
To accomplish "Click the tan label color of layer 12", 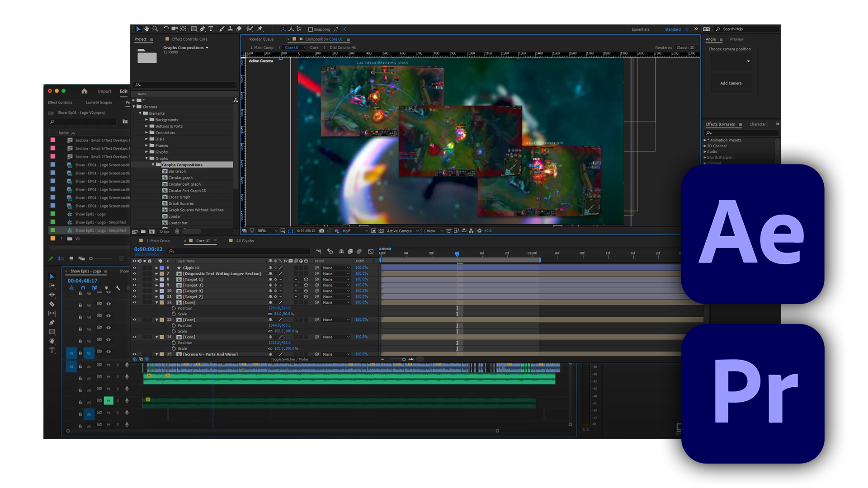I will pyautogui.click(x=162, y=302).
